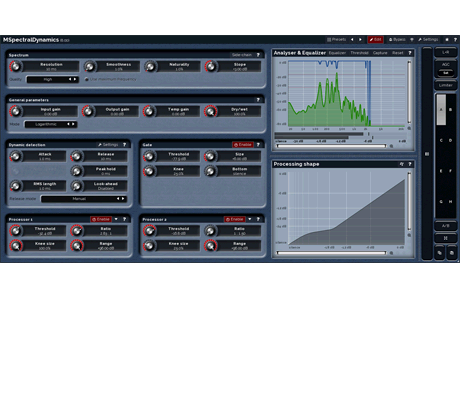Viewport: 460px width, 416px height.
Task: Click Reset in analyser header
Action: [x=398, y=53]
